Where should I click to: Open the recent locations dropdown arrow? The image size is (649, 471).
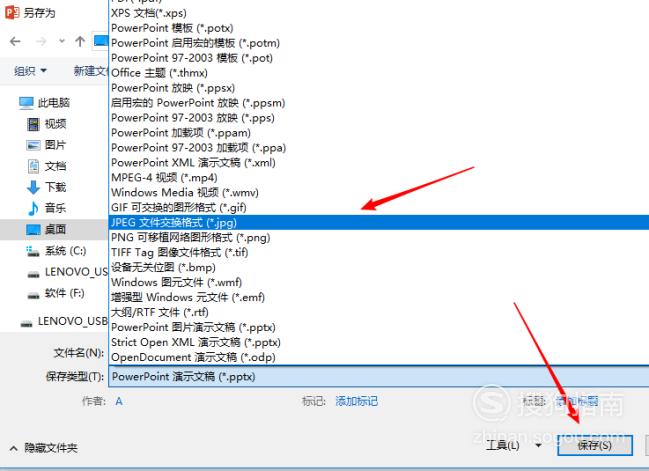click(x=62, y=41)
